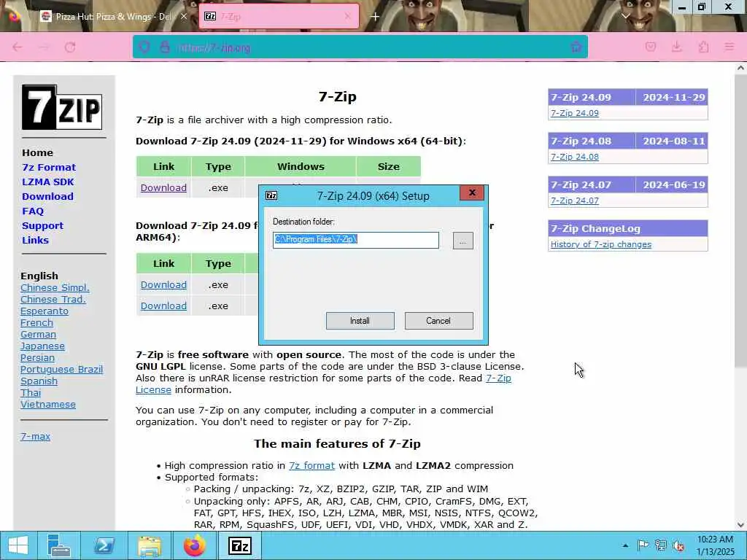Image resolution: width=747 pixels, height=560 pixels.
Task: Click the Action Center flag tray icon
Action: click(643, 545)
